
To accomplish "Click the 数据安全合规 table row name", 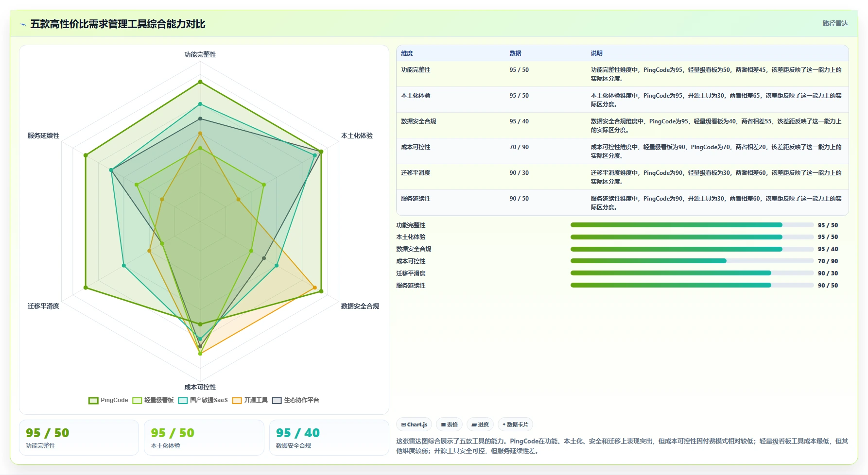I will point(418,121).
